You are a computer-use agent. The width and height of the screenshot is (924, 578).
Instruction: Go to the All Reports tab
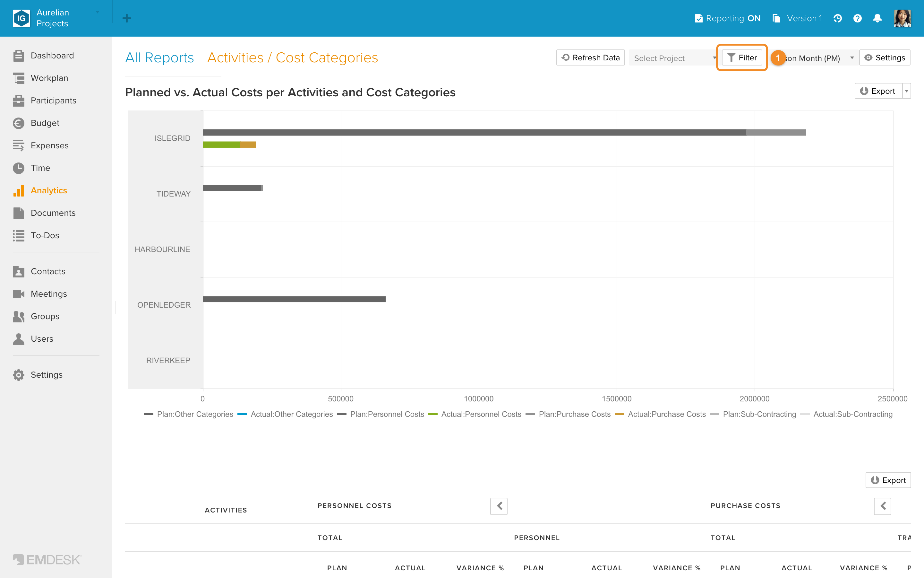[x=159, y=58]
